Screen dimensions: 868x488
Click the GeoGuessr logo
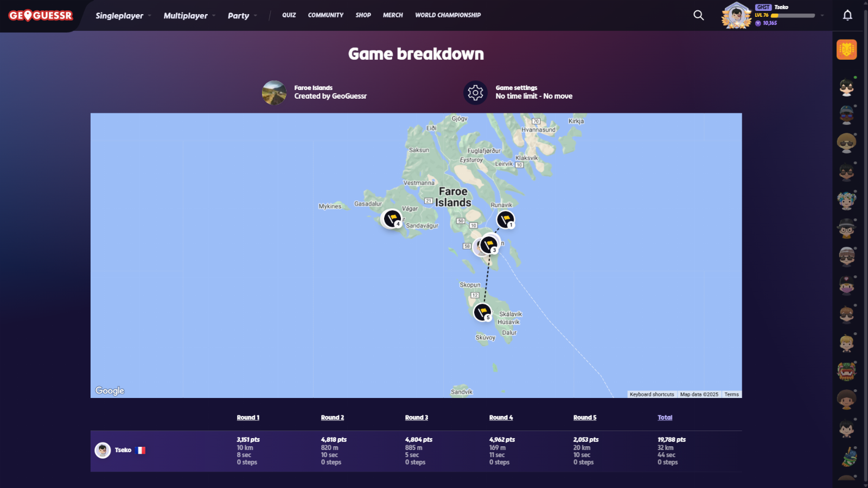coord(41,16)
